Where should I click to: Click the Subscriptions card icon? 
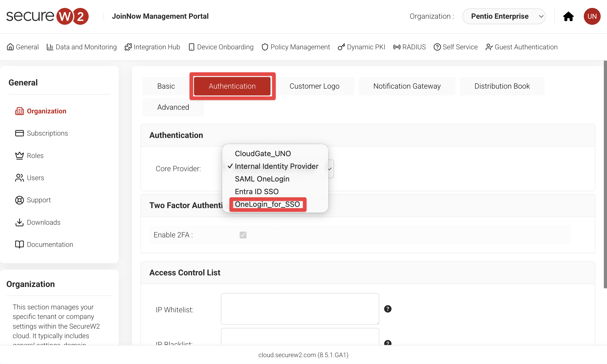tap(20, 133)
